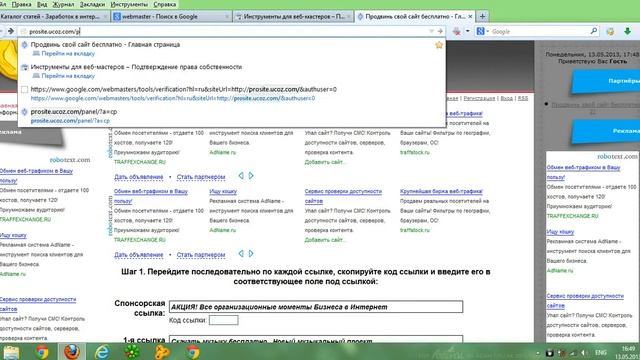Open the Инструменты menu

[129, 4]
